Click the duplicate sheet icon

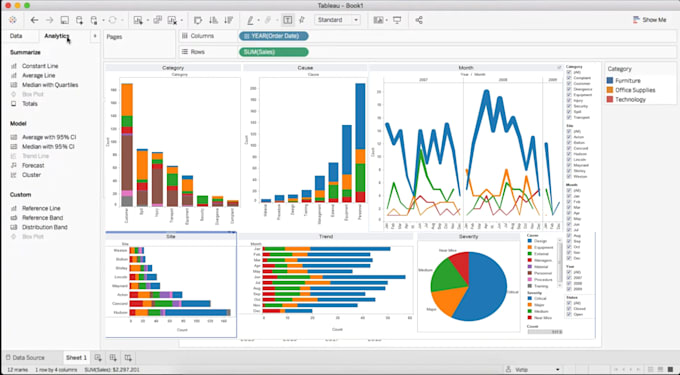tap(158, 20)
